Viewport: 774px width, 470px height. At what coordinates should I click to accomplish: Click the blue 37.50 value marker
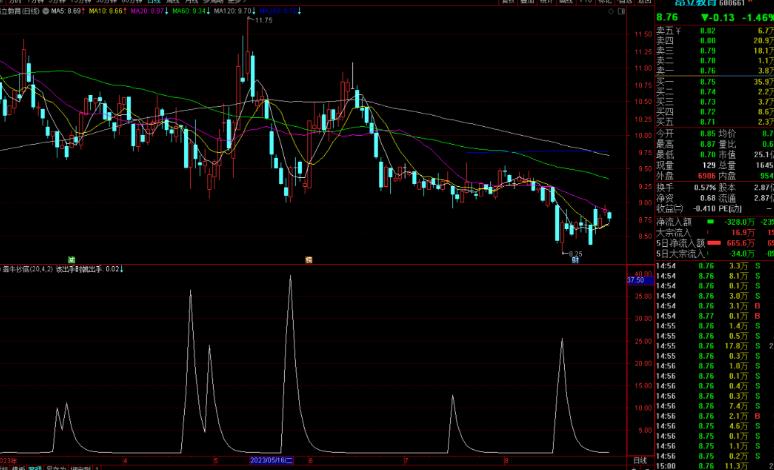click(x=640, y=280)
